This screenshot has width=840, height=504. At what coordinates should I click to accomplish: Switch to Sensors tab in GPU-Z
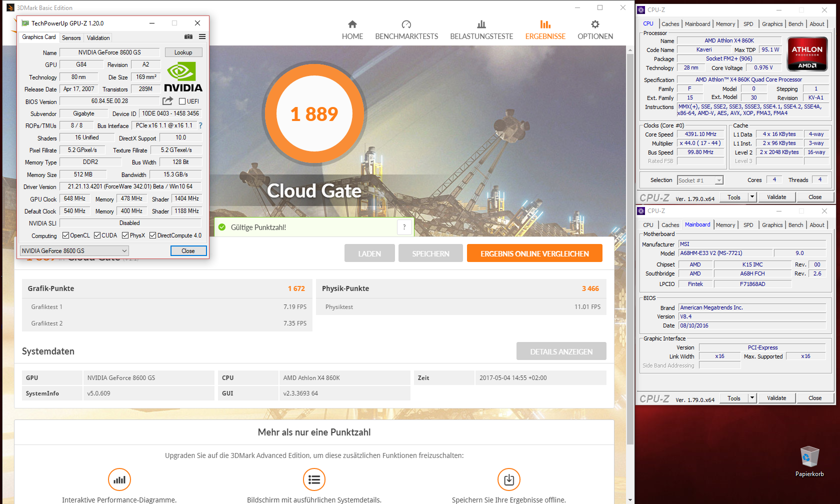point(71,38)
